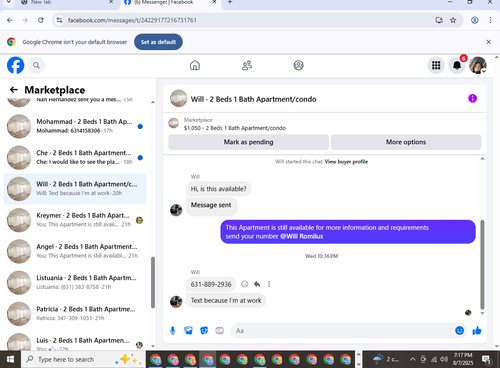Open install or cast icon in address bar

[x=439, y=20]
